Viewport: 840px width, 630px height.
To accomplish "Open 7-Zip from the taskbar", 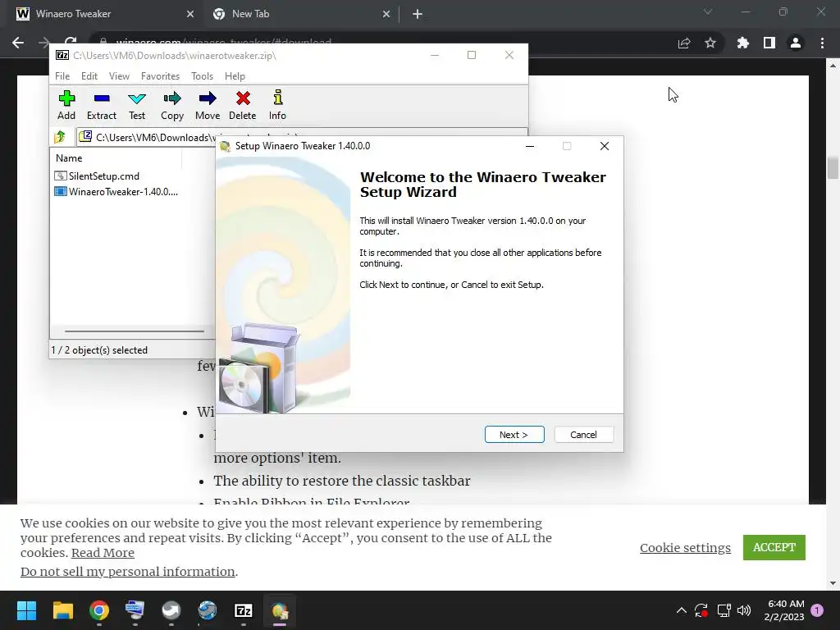I will pyautogui.click(x=243, y=610).
